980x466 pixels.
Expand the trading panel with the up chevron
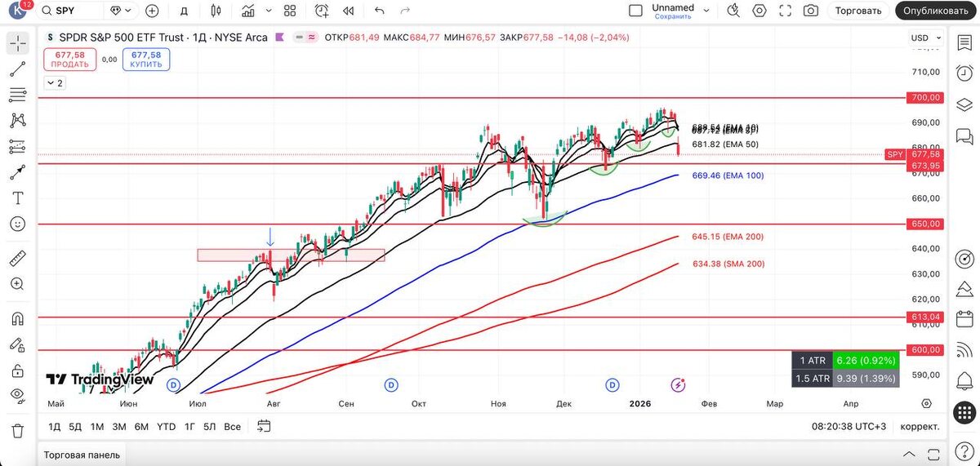909,455
